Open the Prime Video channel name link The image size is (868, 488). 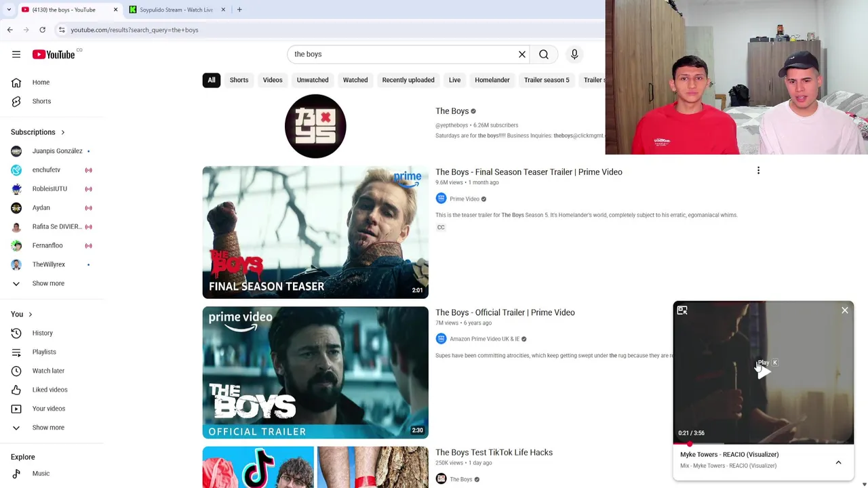point(465,199)
